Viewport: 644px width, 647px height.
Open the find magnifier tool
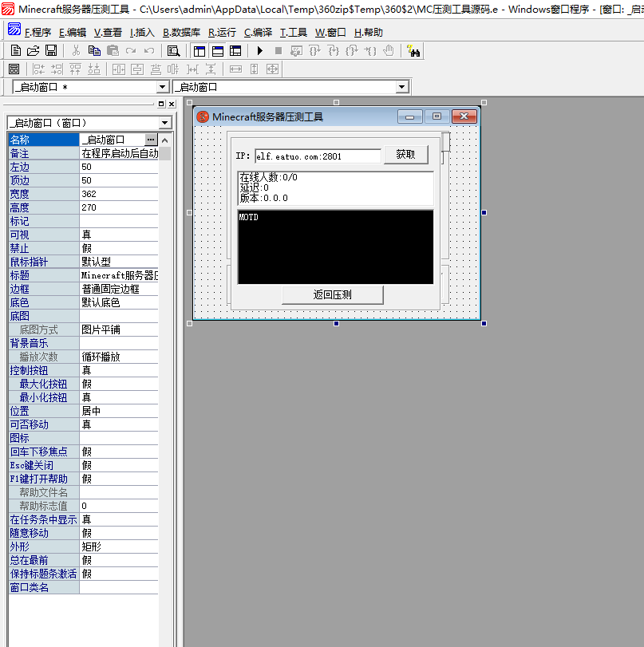pyautogui.click(x=173, y=51)
